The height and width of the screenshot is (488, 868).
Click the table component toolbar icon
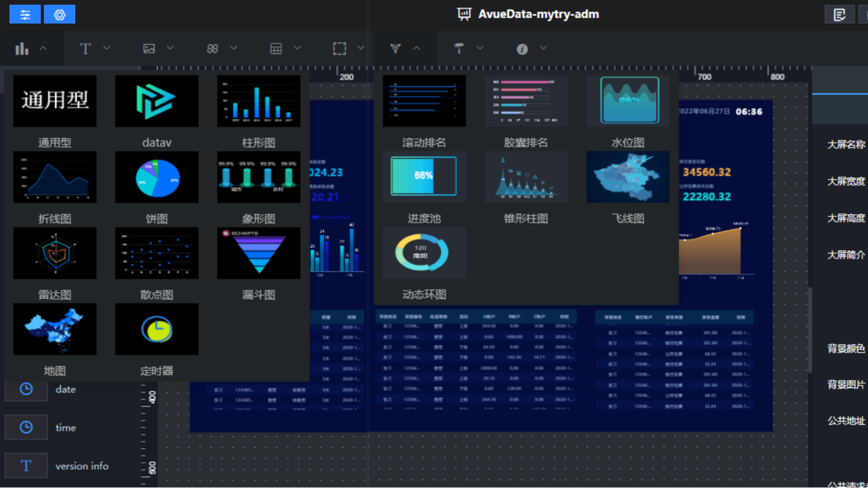coord(276,49)
